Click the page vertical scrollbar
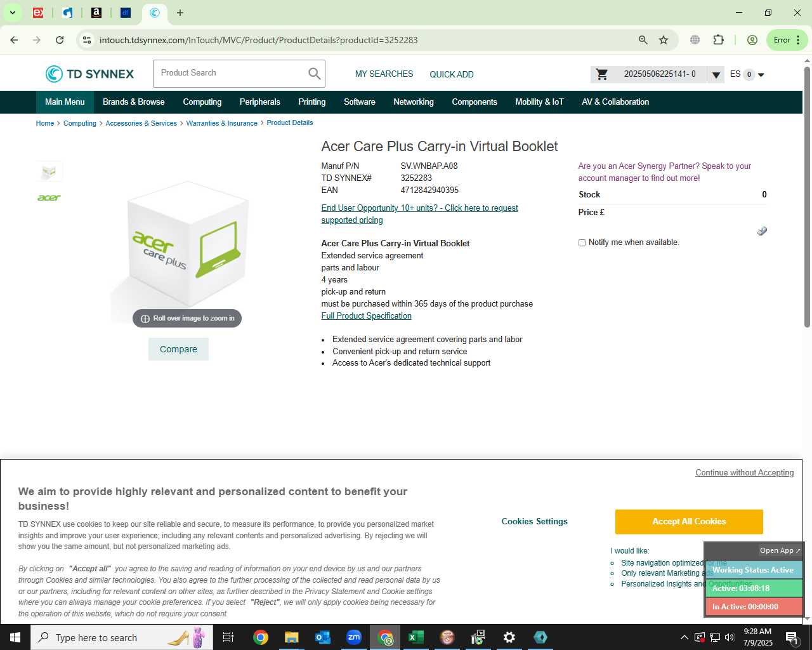The width and height of the screenshot is (812, 650). (x=807, y=197)
